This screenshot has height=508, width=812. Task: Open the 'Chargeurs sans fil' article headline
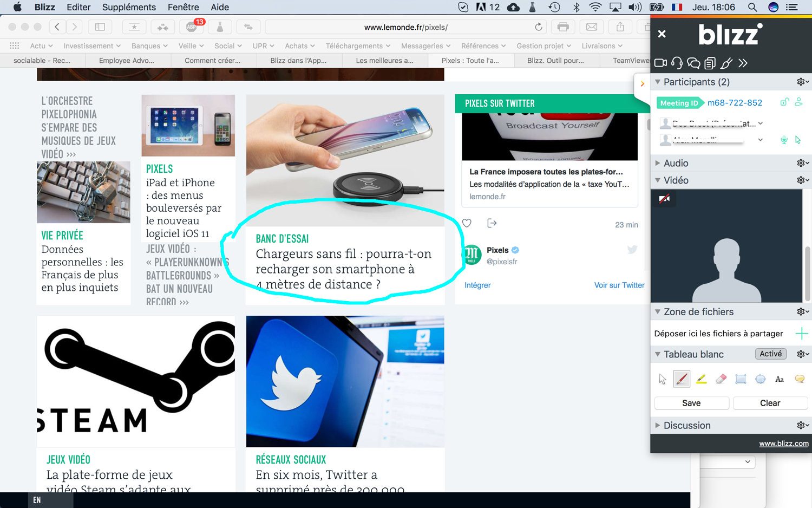pyautogui.click(x=343, y=269)
